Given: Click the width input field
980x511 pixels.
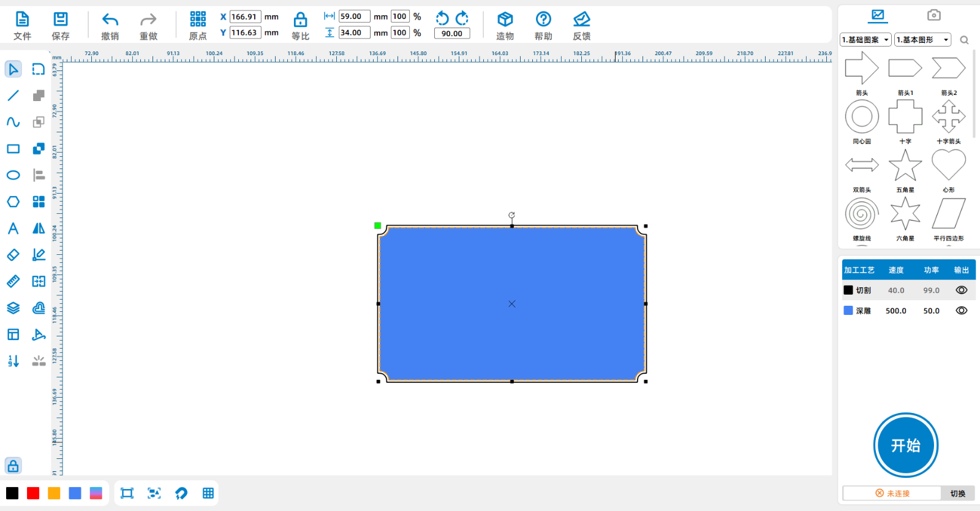Looking at the screenshot, I should pyautogui.click(x=354, y=17).
